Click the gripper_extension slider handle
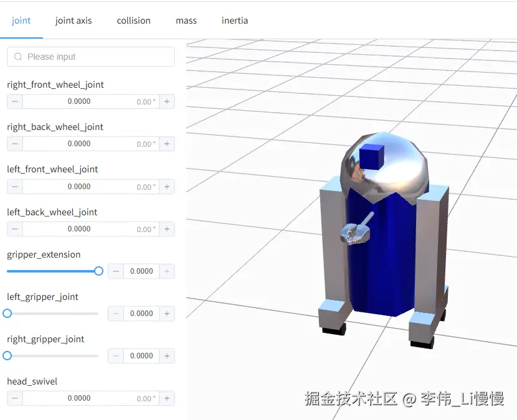 (x=98, y=271)
